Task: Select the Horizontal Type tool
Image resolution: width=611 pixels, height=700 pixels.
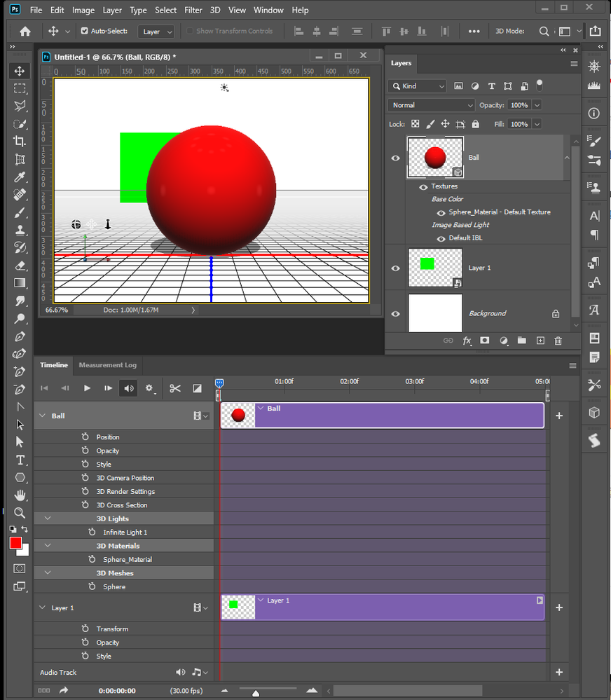Action: coord(19,460)
